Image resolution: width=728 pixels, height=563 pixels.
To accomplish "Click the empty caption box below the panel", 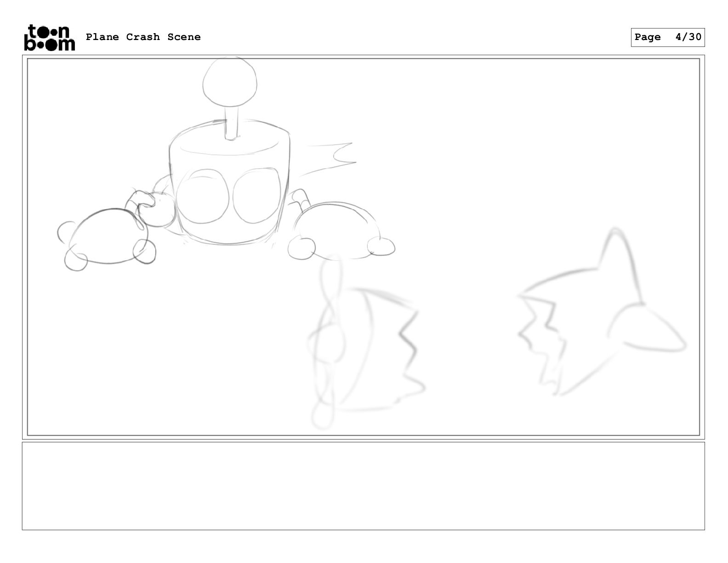I will (x=364, y=486).
